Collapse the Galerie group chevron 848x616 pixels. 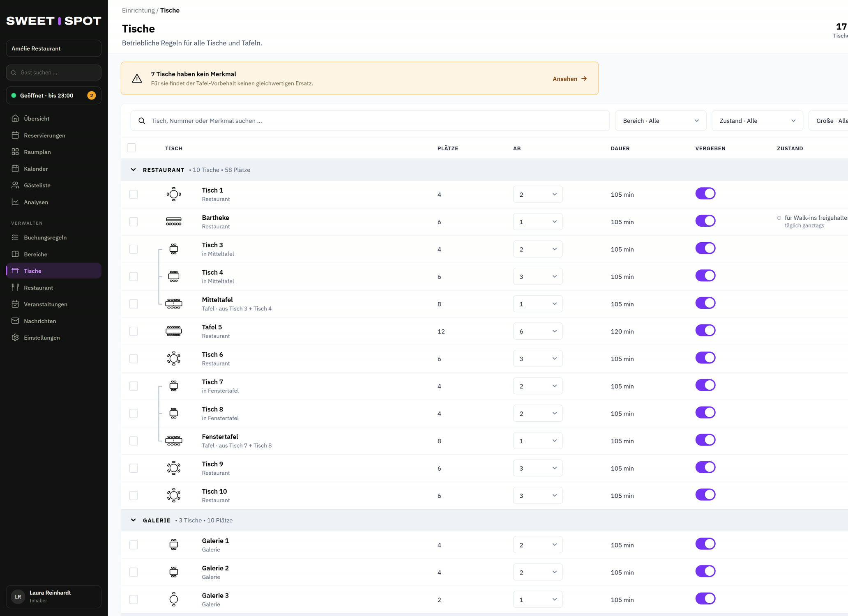pos(133,520)
